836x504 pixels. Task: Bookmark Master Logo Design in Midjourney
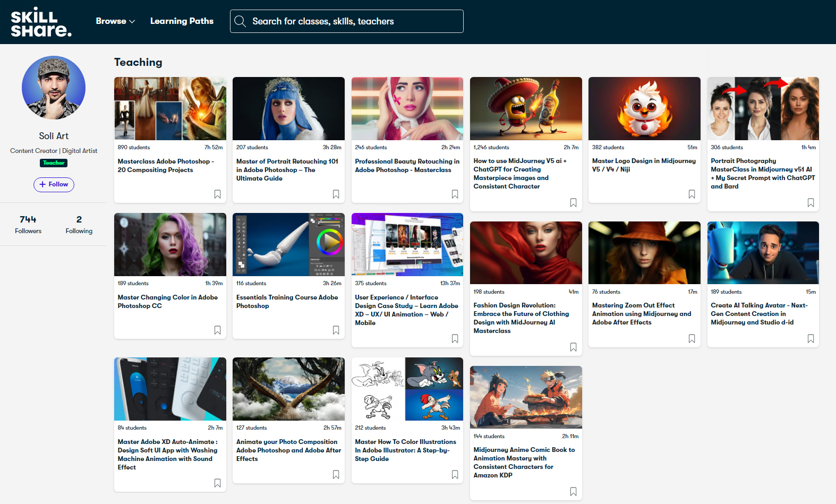pyautogui.click(x=692, y=194)
